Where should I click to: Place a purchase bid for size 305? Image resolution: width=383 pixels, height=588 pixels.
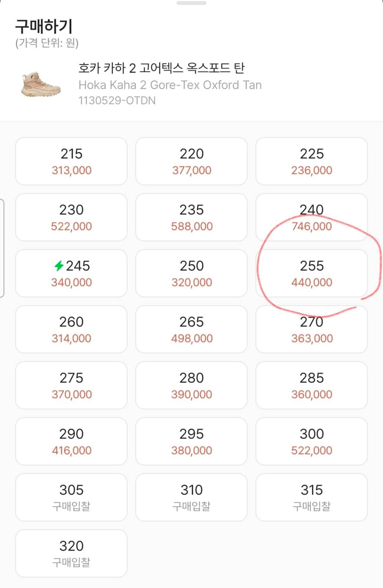pyautogui.click(x=71, y=498)
